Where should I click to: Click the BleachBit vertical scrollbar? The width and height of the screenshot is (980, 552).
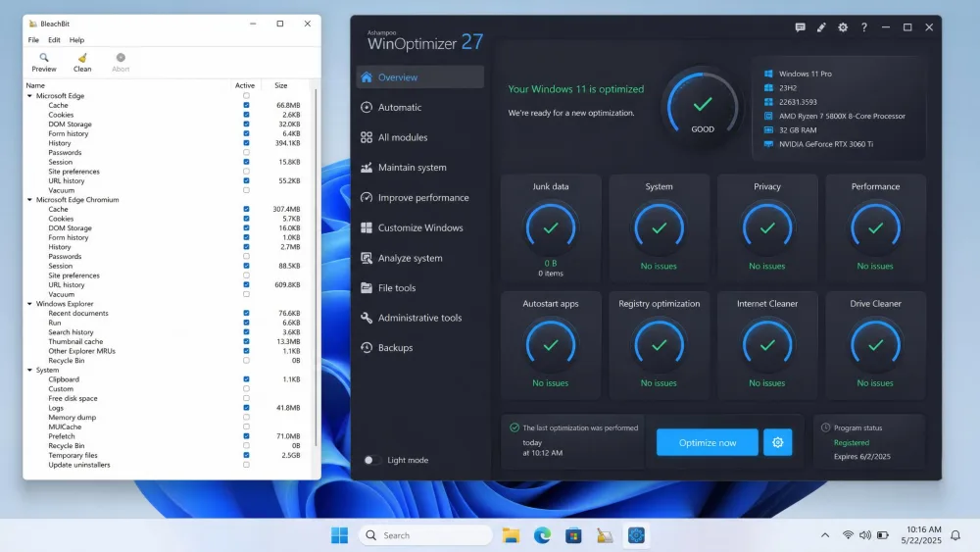pos(316,268)
